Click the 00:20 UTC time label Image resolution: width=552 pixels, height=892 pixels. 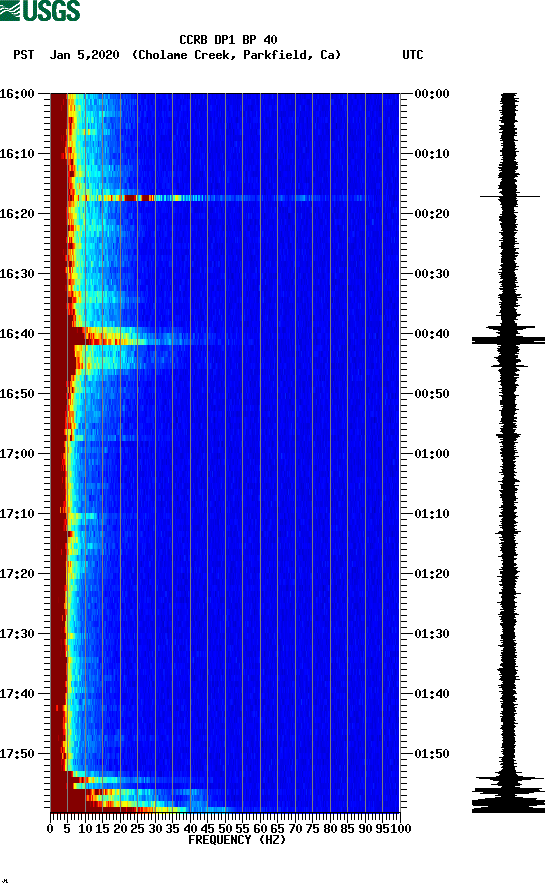pos(432,214)
